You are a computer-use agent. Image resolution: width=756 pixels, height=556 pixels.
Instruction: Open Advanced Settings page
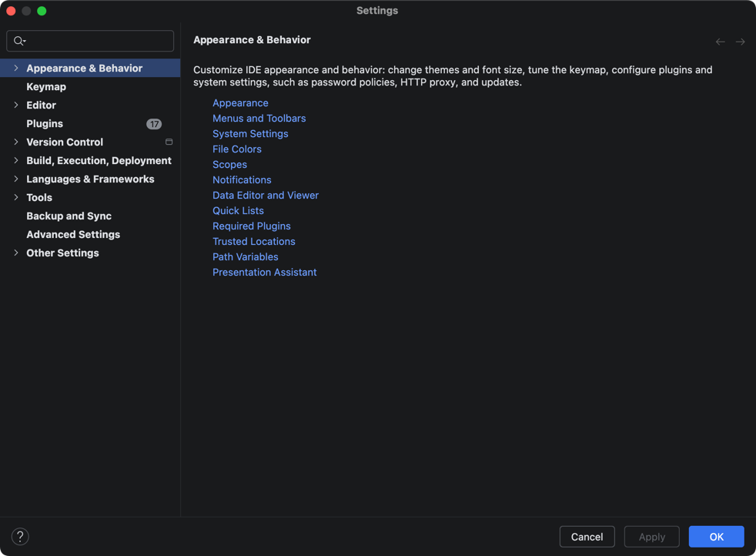73,235
